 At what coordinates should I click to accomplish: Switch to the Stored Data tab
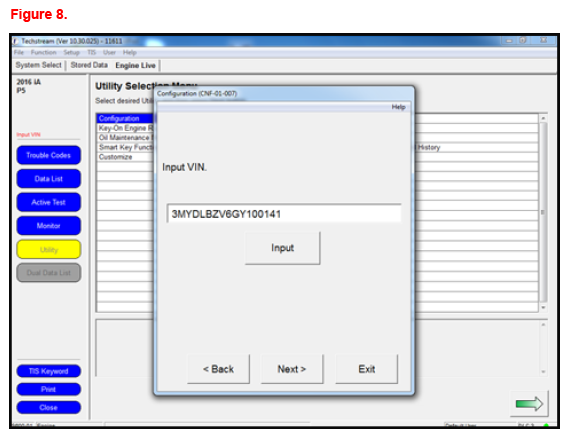click(89, 65)
